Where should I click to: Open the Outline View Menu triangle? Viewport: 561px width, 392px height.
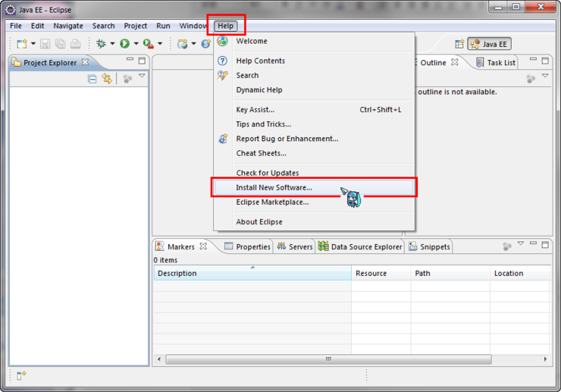tap(545, 76)
